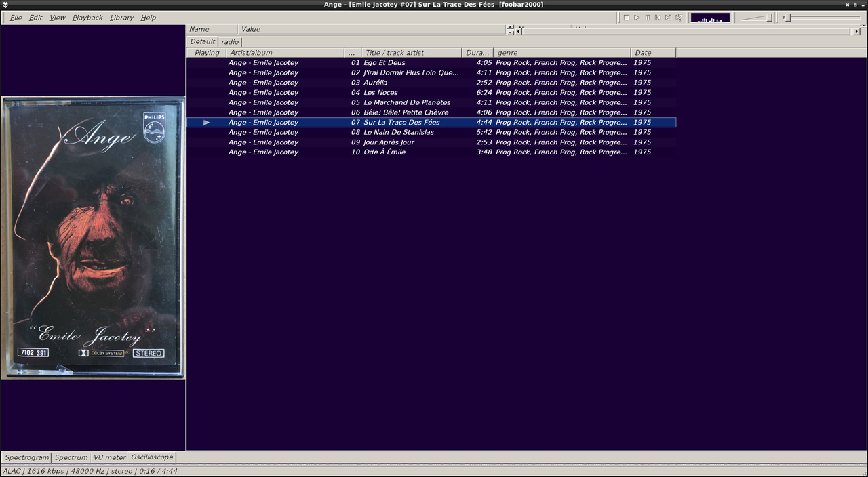
Task: Select track 08 Le Nain De Stanislas
Action: click(x=431, y=132)
